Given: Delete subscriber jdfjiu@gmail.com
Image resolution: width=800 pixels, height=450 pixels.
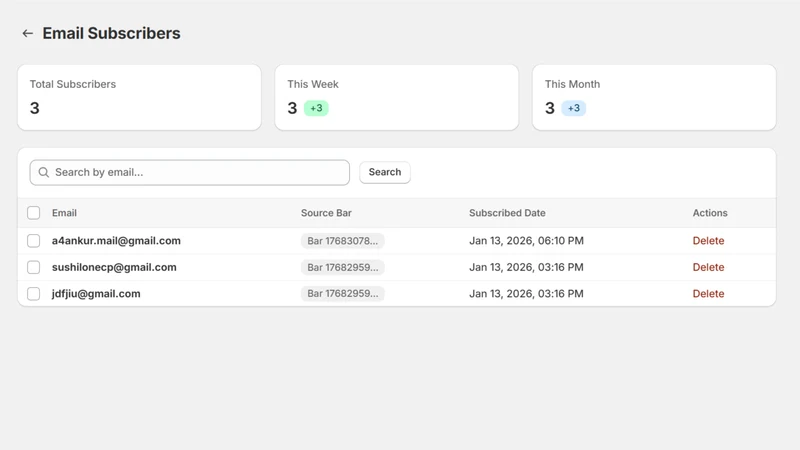Looking at the screenshot, I should tap(708, 294).
